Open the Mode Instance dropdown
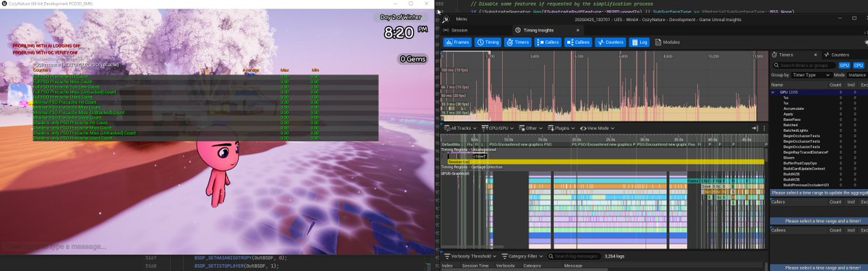The width and height of the screenshot is (868, 271). point(857,75)
